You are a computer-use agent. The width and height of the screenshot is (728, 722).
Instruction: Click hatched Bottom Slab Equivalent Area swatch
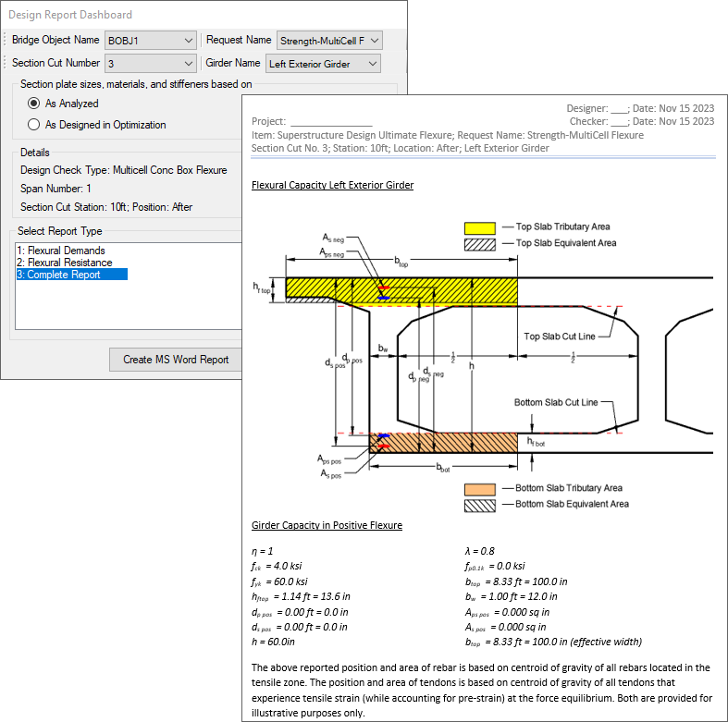(x=480, y=505)
